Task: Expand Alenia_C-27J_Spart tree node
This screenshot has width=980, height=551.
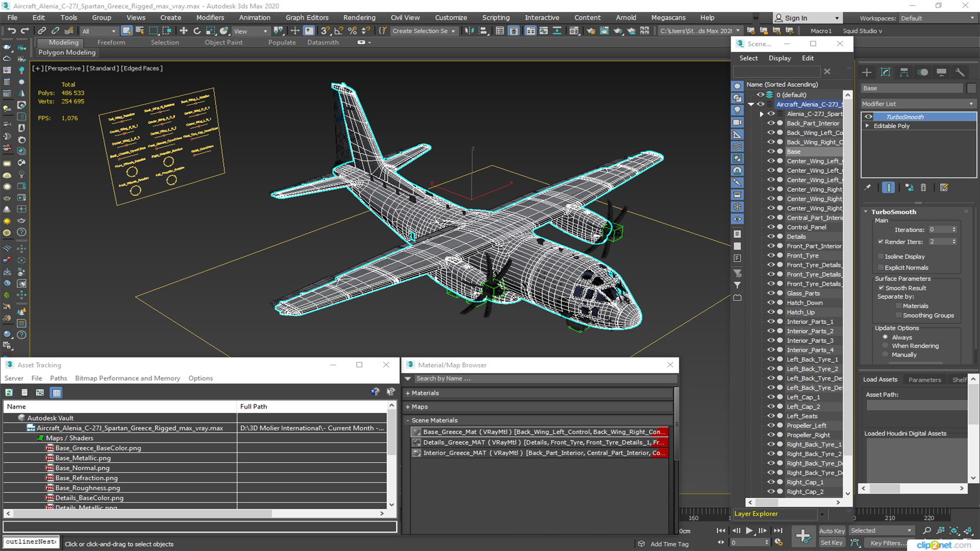Action: click(x=761, y=114)
